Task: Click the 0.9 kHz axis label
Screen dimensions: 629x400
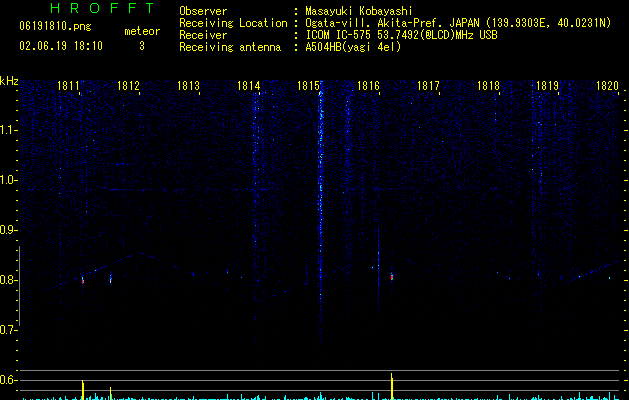Action: [9, 230]
